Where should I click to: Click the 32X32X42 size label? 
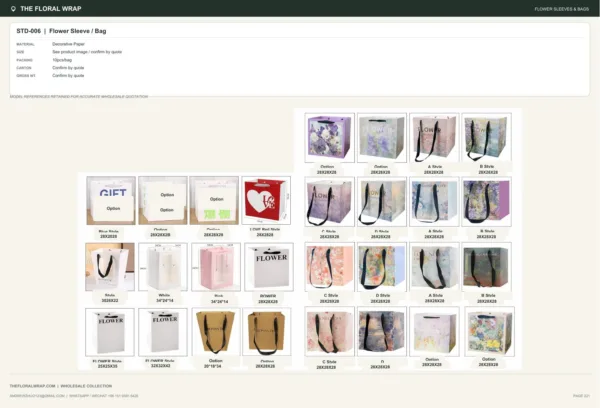tap(161, 366)
